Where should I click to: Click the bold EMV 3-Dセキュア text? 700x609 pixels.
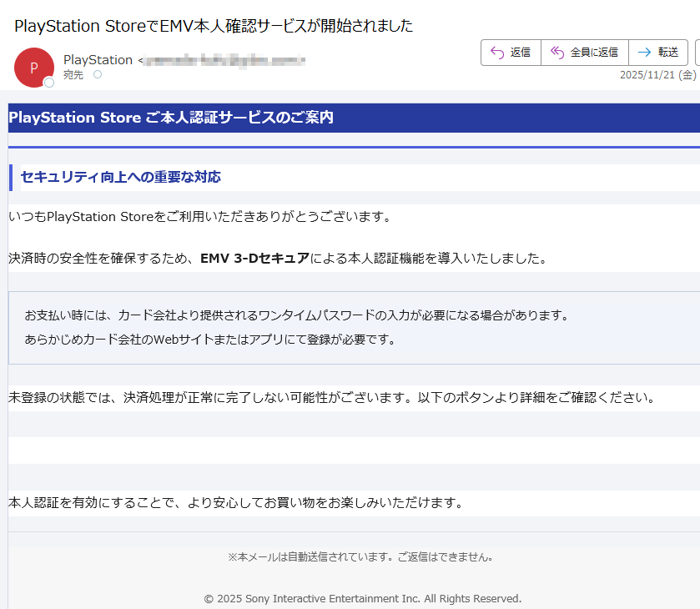[x=254, y=258]
